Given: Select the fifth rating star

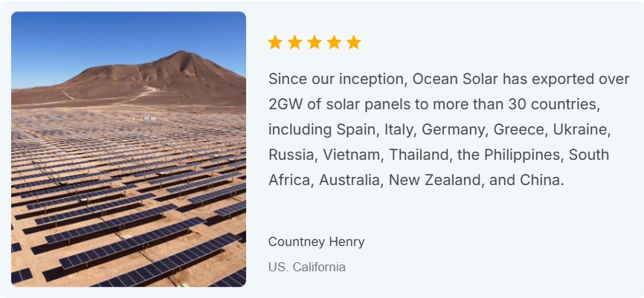Looking at the screenshot, I should 353,42.
